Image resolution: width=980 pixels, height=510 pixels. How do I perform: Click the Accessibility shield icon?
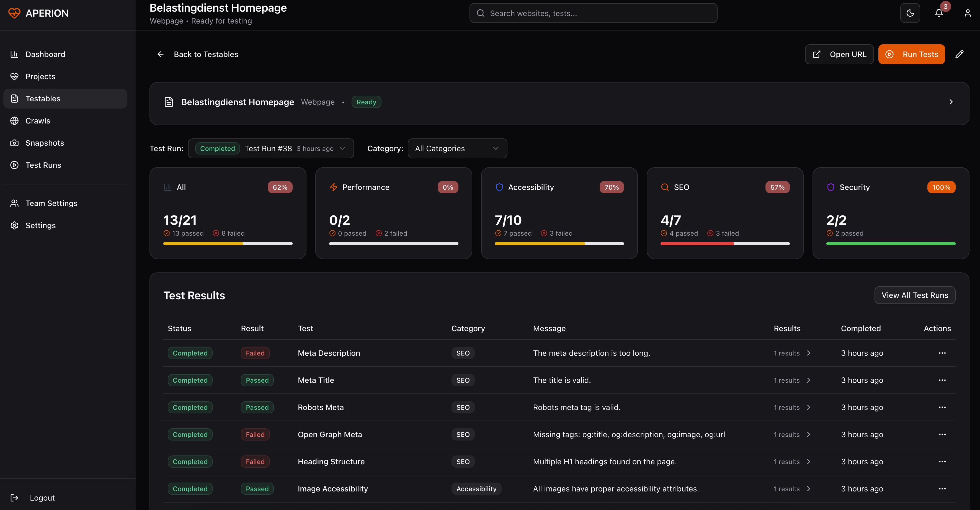coord(499,187)
